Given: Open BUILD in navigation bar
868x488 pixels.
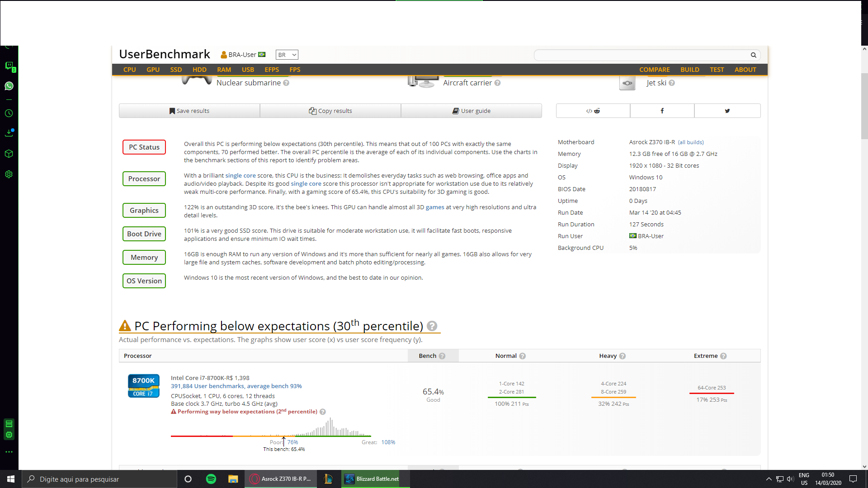Looking at the screenshot, I should click(689, 70).
